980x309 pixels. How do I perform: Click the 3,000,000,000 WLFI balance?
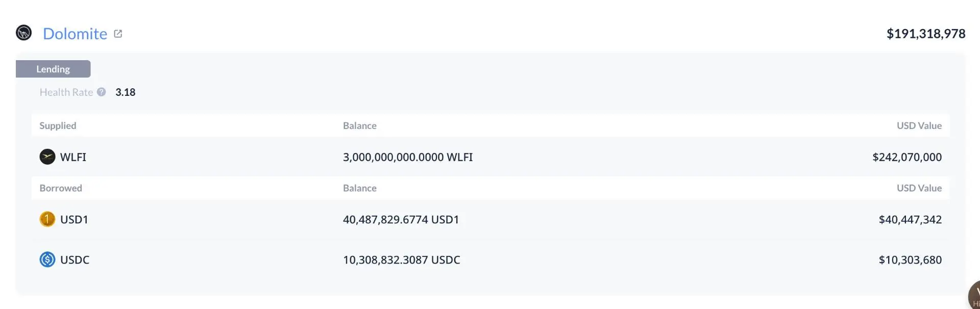pos(407,157)
